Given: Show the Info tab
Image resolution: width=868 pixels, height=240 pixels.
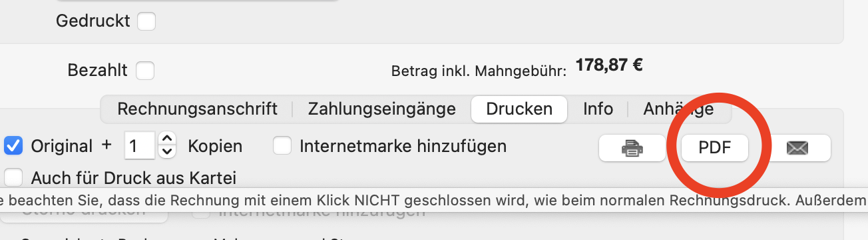Looking at the screenshot, I should (598, 109).
